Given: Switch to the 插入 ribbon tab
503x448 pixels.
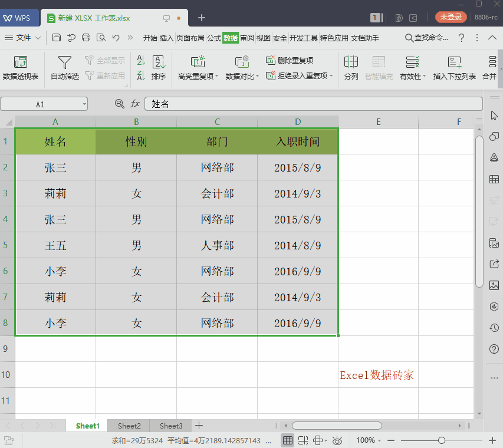Looking at the screenshot, I should (166, 38).
